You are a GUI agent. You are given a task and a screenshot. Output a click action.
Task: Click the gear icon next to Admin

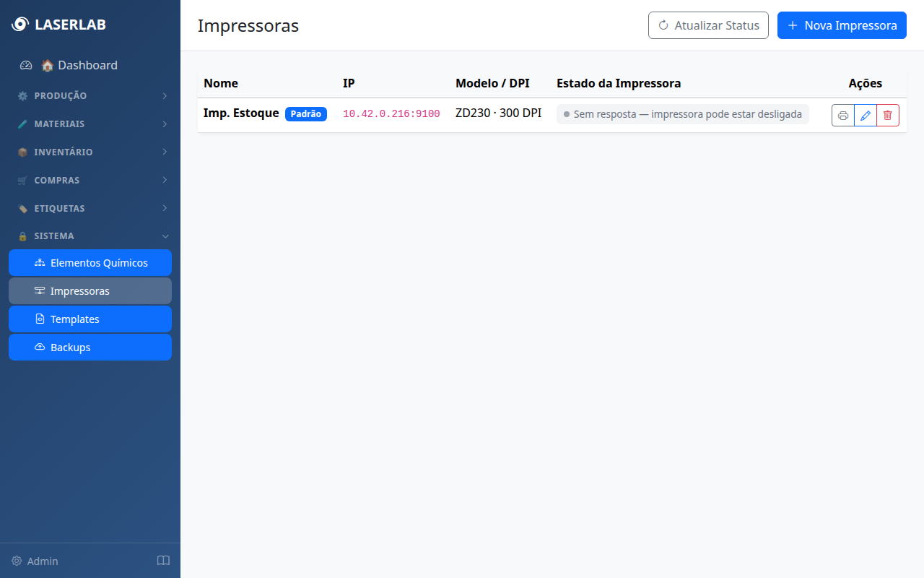coord(16,561)
